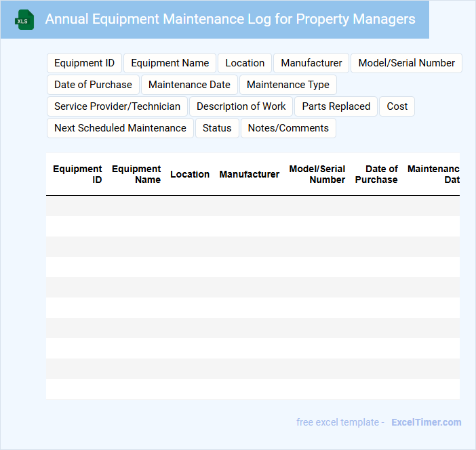
Task: Click the Date of Purchase column header
Action: [376, 174]
